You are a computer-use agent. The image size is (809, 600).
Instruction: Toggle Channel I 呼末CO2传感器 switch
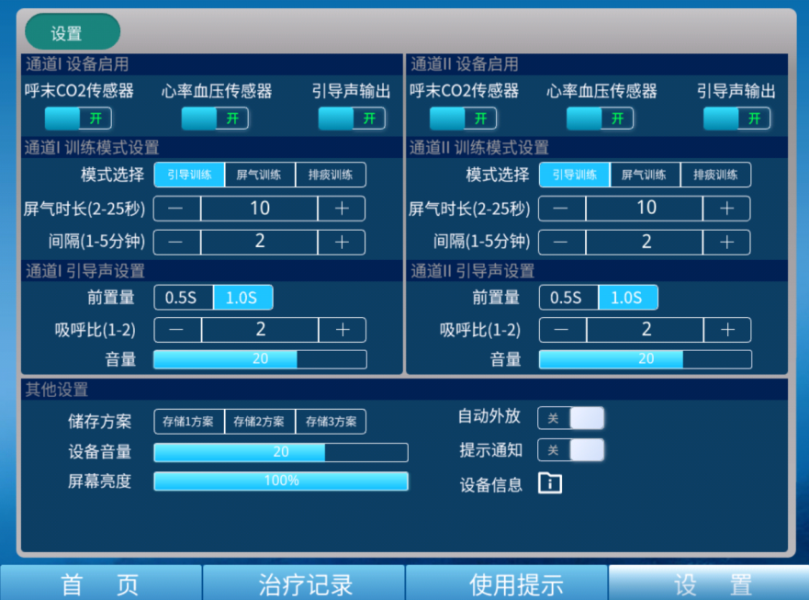click(77, 119)
